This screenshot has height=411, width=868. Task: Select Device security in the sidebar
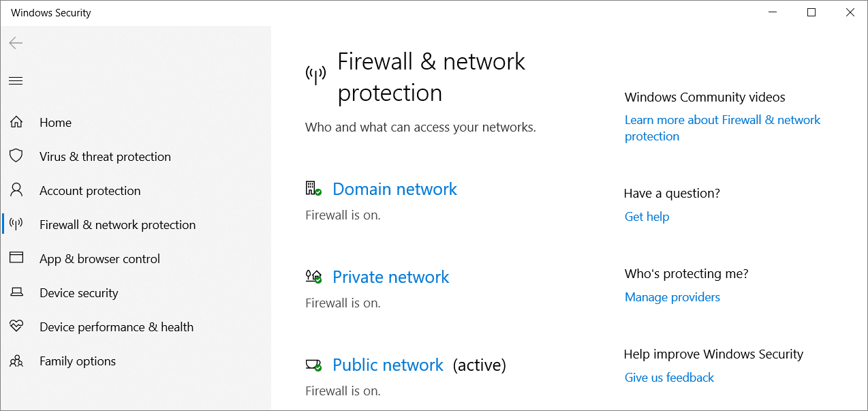79,293
